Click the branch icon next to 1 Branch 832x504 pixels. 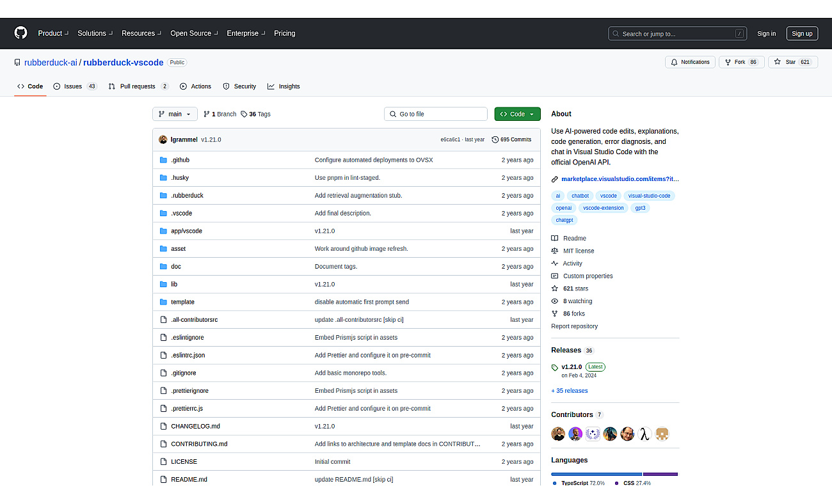207,114
